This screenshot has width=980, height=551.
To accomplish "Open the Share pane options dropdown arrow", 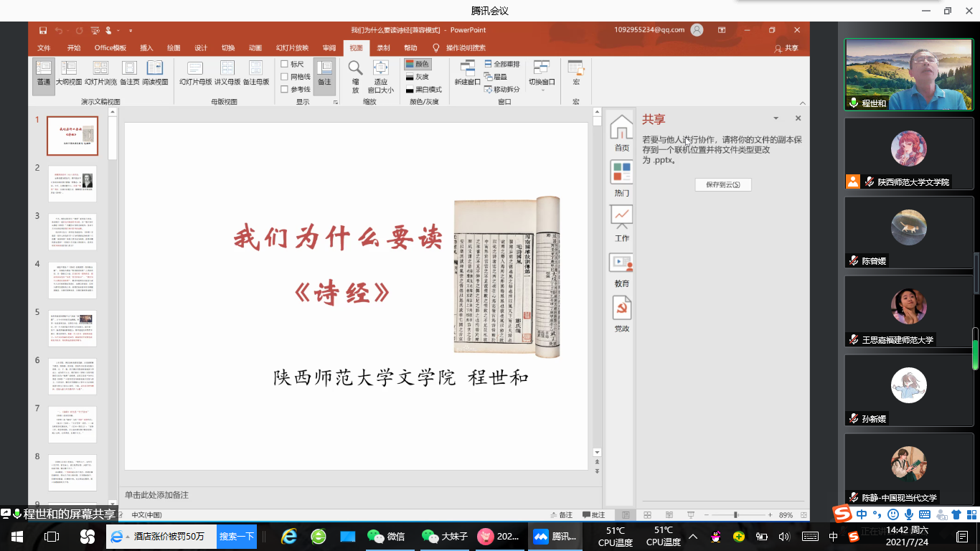I will click(776, 118).
